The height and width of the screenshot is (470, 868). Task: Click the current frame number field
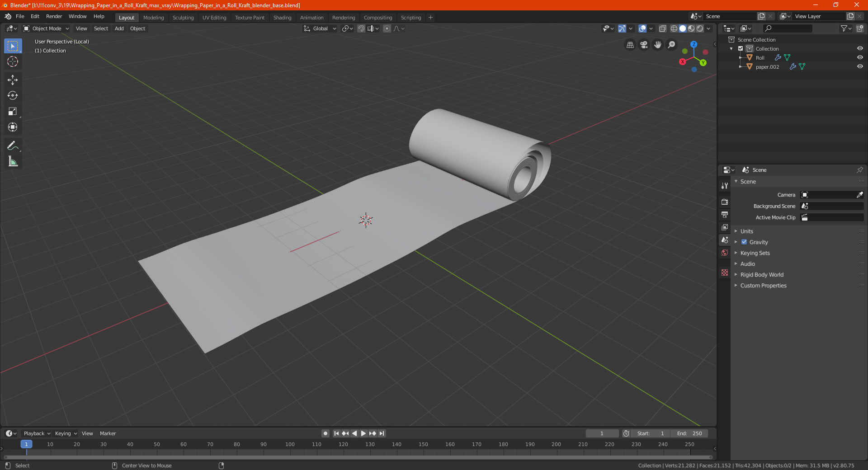(x=602, y=433)
